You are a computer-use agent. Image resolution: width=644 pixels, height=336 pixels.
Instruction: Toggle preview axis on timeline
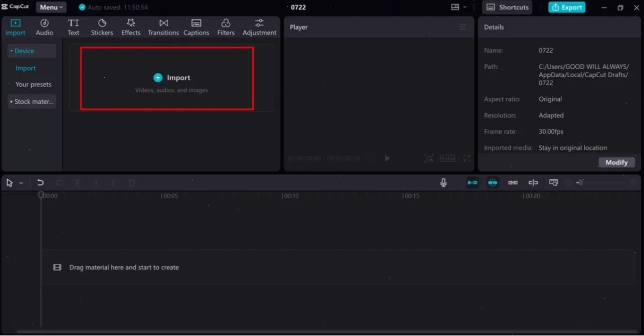533,182
